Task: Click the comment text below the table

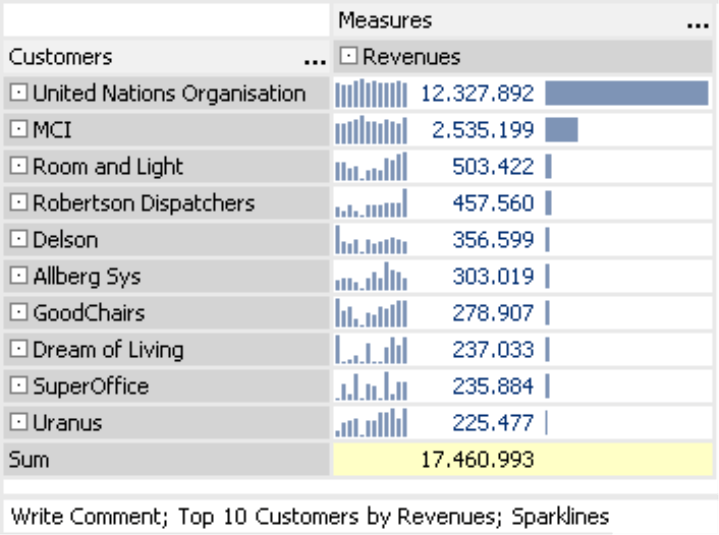Action: pos(310,517)
